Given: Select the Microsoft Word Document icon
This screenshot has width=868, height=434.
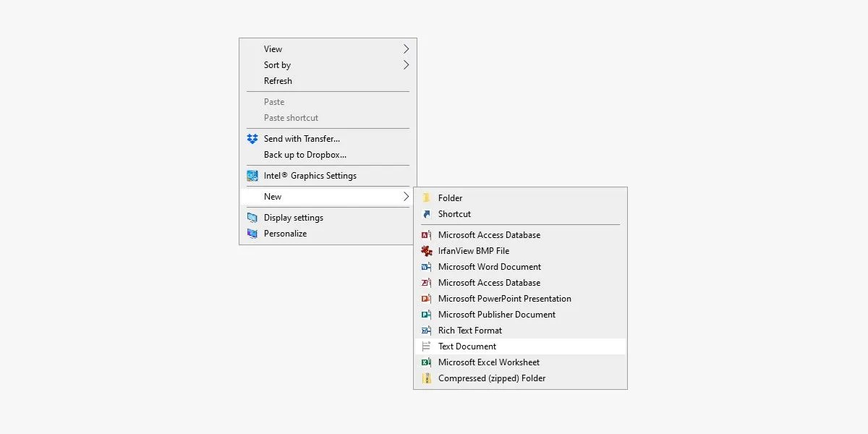Looking at the screenshot, I should 426,267.
